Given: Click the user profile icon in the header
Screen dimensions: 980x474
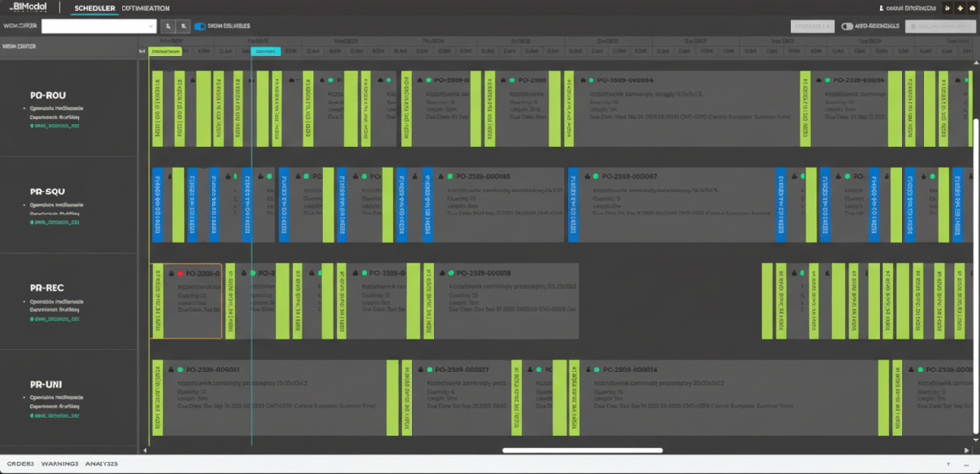Looking at the screenshot, I should point(881,8).
